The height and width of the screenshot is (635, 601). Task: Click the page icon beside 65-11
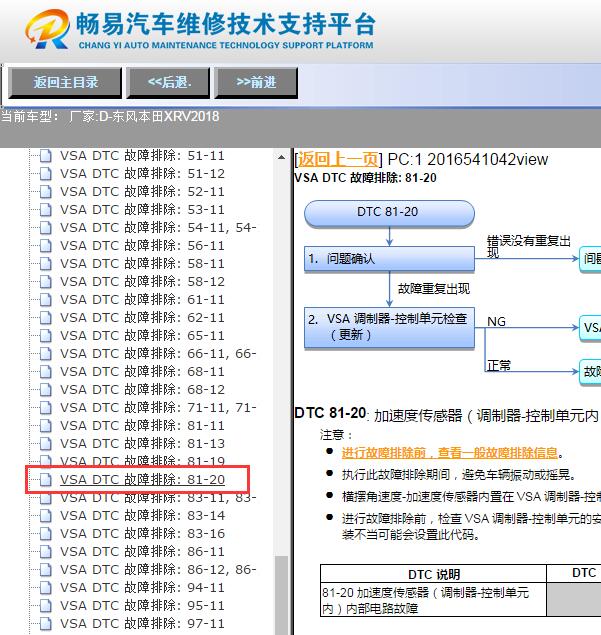coord(46,336)
